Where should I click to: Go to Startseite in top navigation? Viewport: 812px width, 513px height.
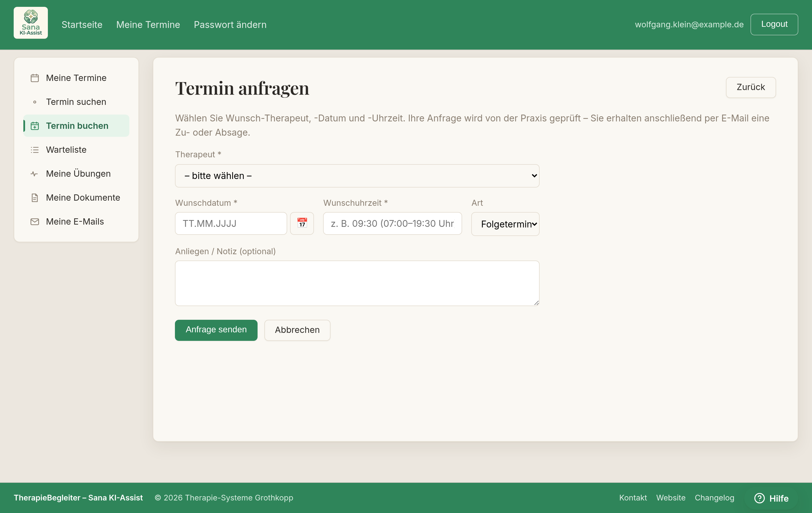coord(82,25)
